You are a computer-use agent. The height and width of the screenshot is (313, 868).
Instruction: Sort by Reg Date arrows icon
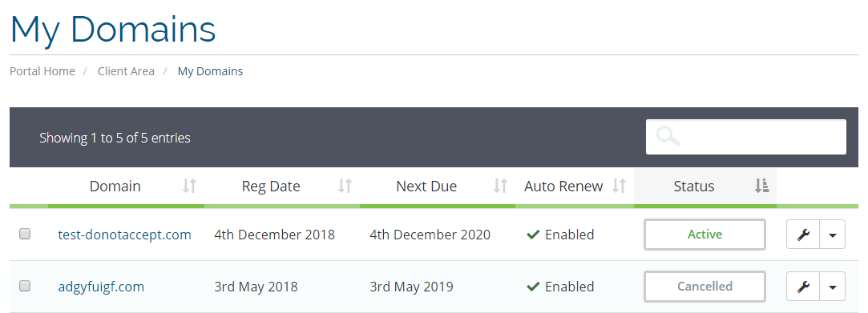345,186
